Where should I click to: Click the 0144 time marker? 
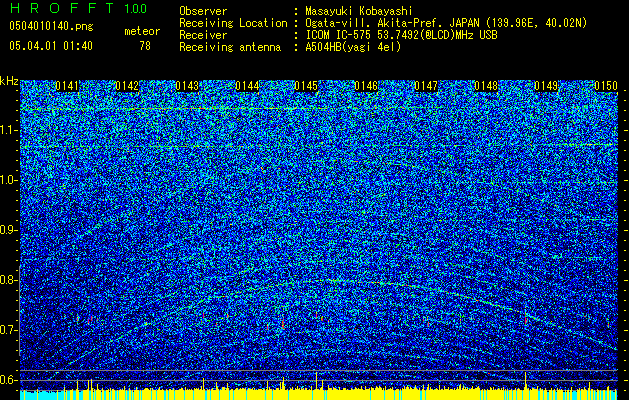point(247,86)
